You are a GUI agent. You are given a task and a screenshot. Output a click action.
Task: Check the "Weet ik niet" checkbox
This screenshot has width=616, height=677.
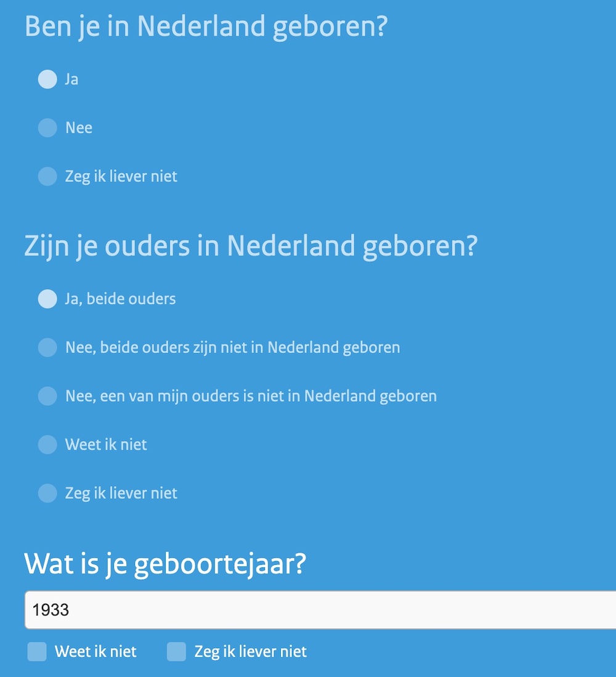pyautogui.click(x=36, y=651)
